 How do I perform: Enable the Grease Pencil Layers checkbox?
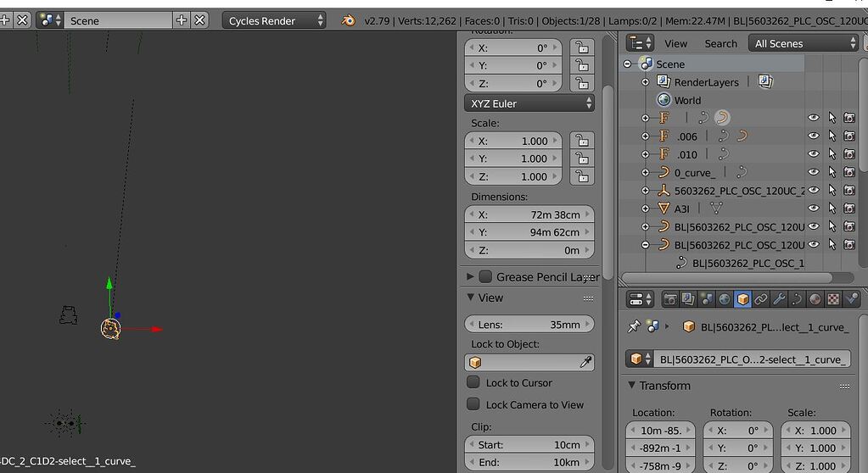485,276
